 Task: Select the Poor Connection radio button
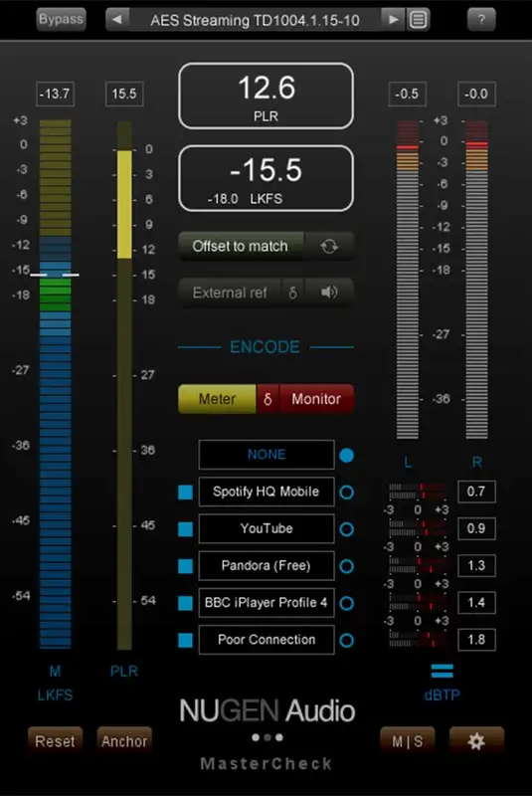point(347,640)
